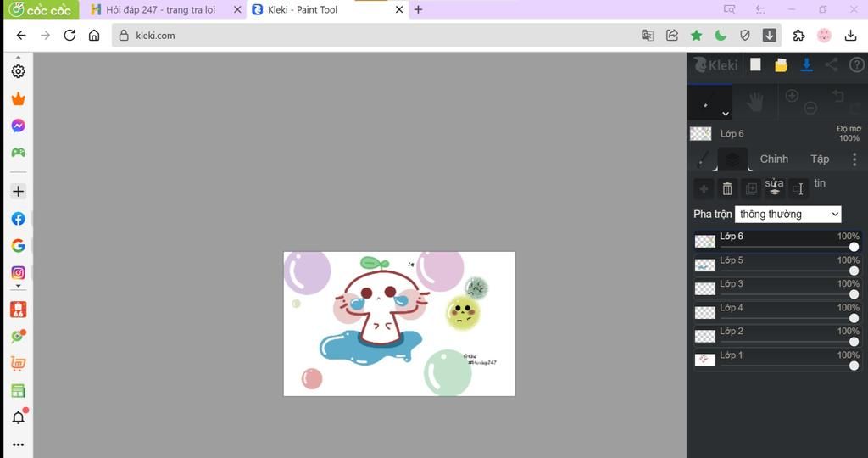Click the dark download-media arrow in address bar
The height and width of the screenshot is (458, 868).
pyautogui.click(x=770, y=36)
